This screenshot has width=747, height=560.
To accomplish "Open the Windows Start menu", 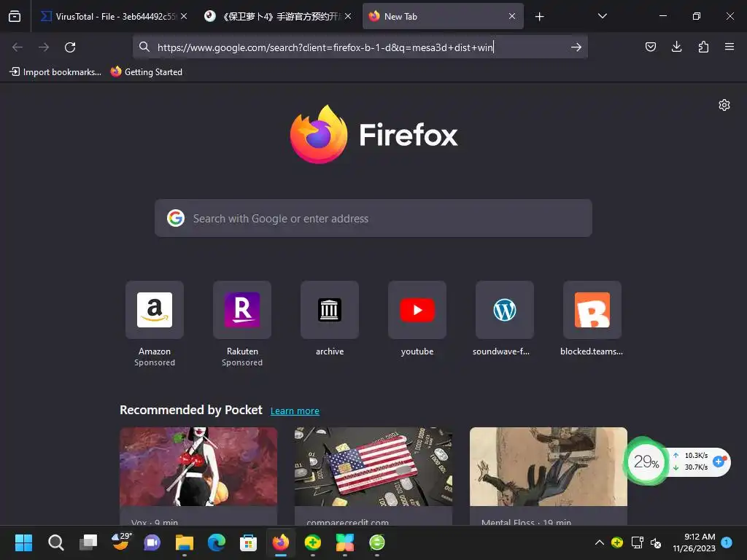I will [x=23, y=542].
